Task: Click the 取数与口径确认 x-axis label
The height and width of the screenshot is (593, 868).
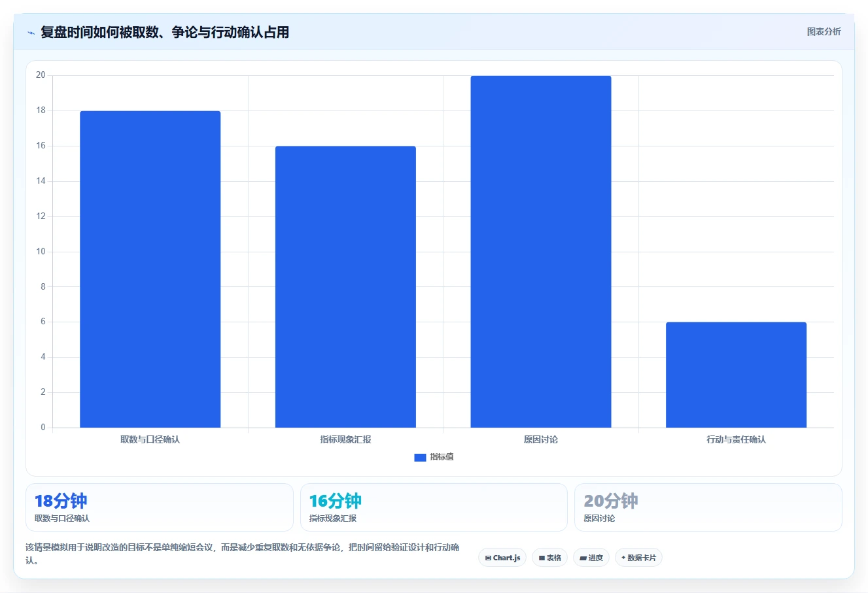Action: click(x=150, y=440)
